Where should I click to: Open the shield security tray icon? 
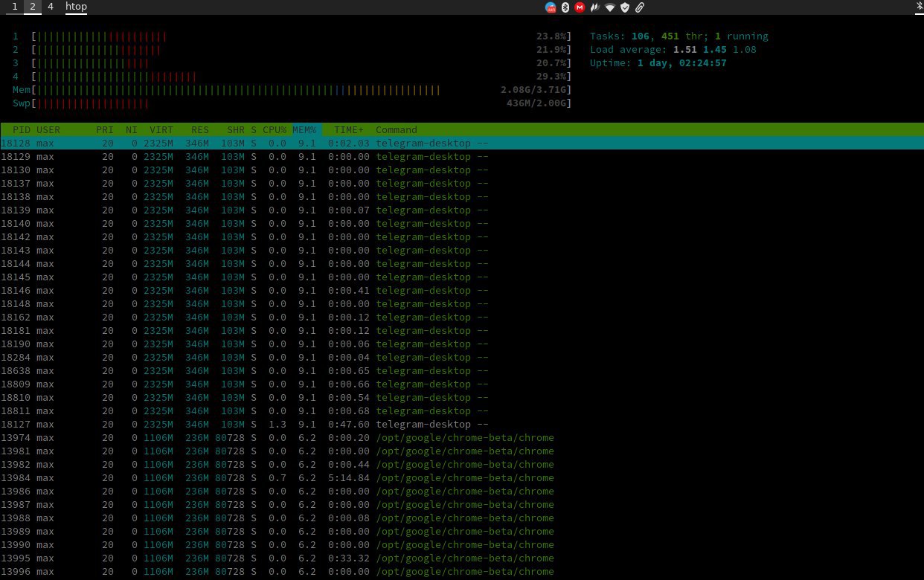coord(625,7)
